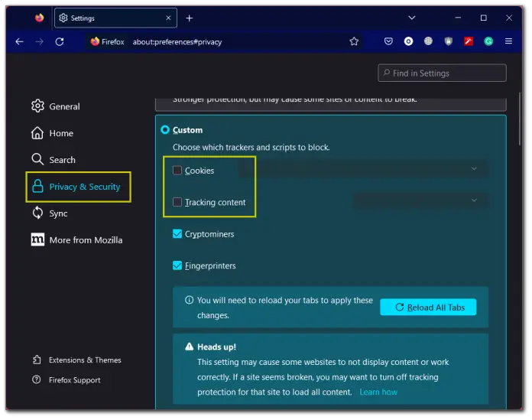Open the Sync settings category
This screenshot has width=532, height=420.
50,213
